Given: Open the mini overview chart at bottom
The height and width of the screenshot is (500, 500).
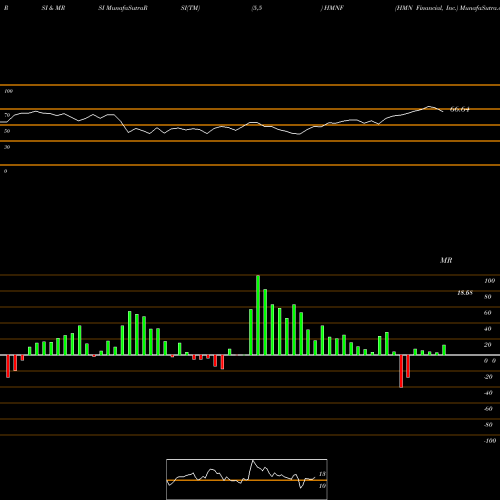Looking at the screenshot, I should [247, 479].
